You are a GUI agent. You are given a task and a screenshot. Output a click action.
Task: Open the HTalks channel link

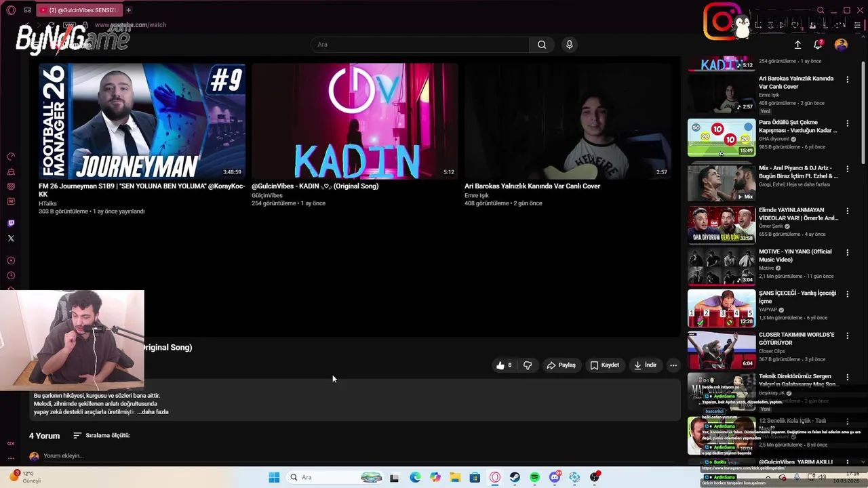[x=47, y=203]
